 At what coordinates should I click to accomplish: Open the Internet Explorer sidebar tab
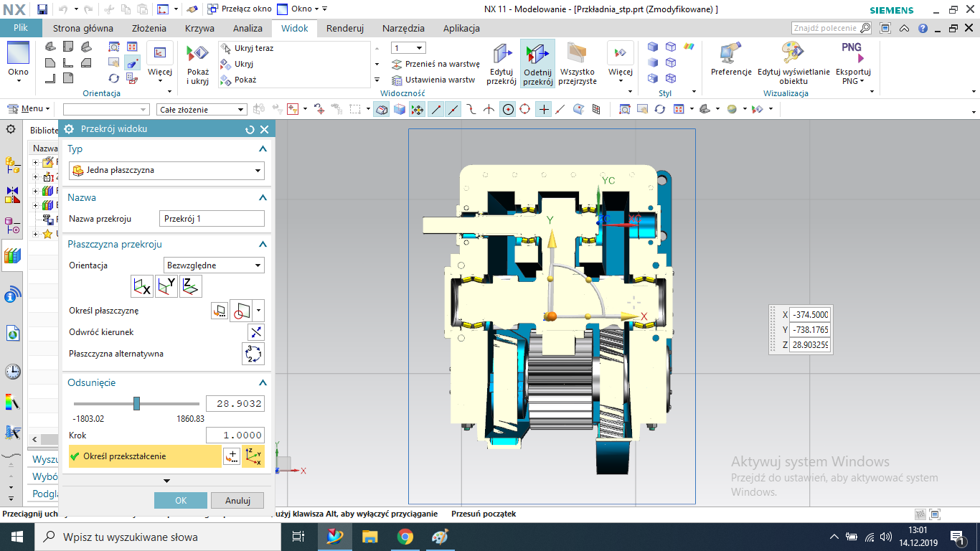(12, 333)
